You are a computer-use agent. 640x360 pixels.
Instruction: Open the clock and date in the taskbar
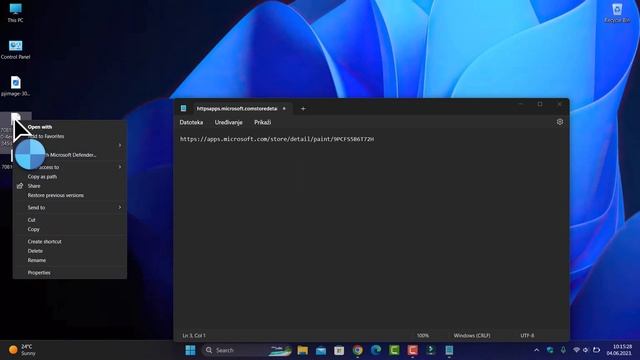[x=619, y=350]
